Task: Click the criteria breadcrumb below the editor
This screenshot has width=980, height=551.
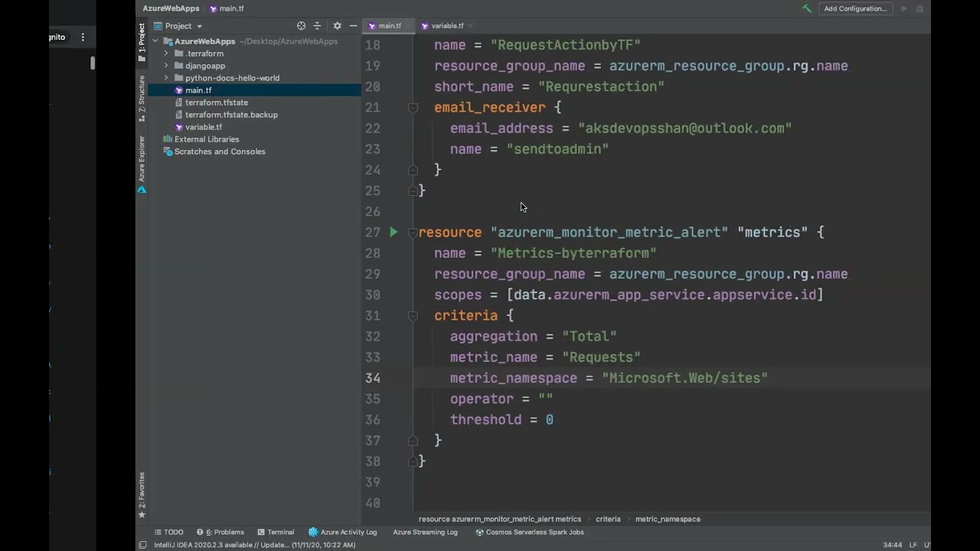Action: (608, 519)
